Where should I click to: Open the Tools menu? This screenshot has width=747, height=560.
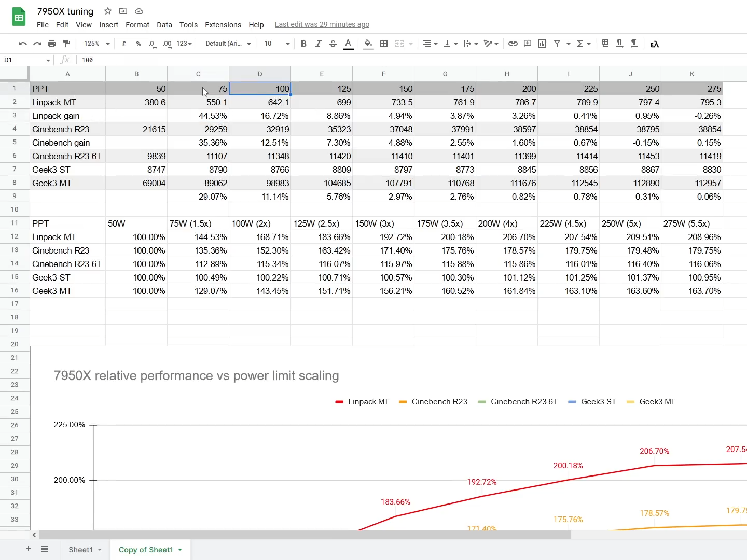point(188,25)
